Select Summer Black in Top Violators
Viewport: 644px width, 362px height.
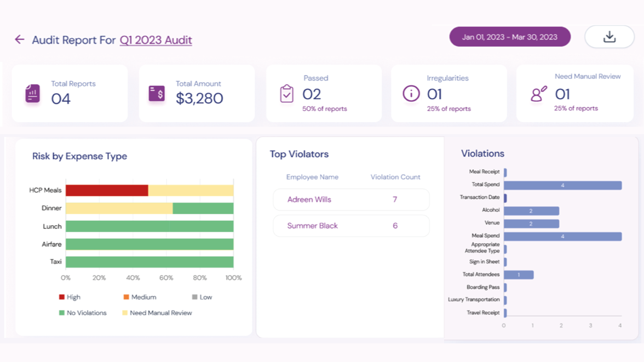point(351,226)
